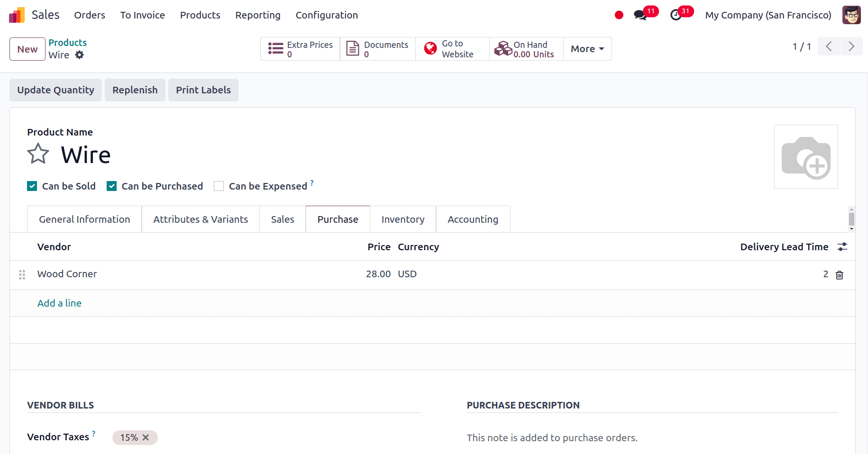The image size is (868, 454).
Task: Open the conversations chat icon
Action: coord(640,15)
